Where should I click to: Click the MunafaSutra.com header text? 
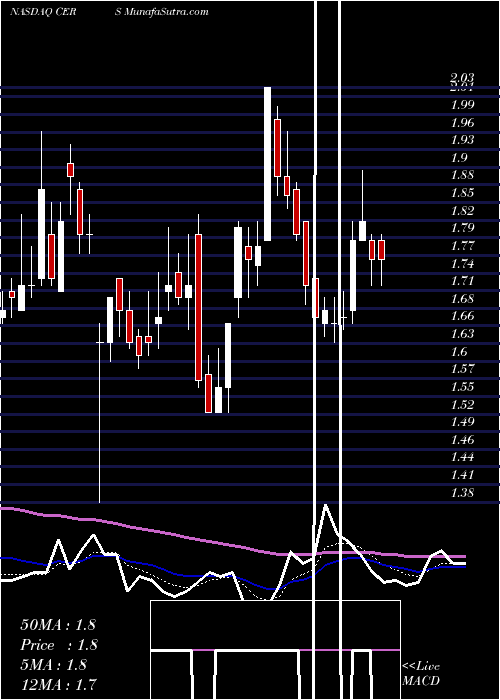[x=167, y=11]
